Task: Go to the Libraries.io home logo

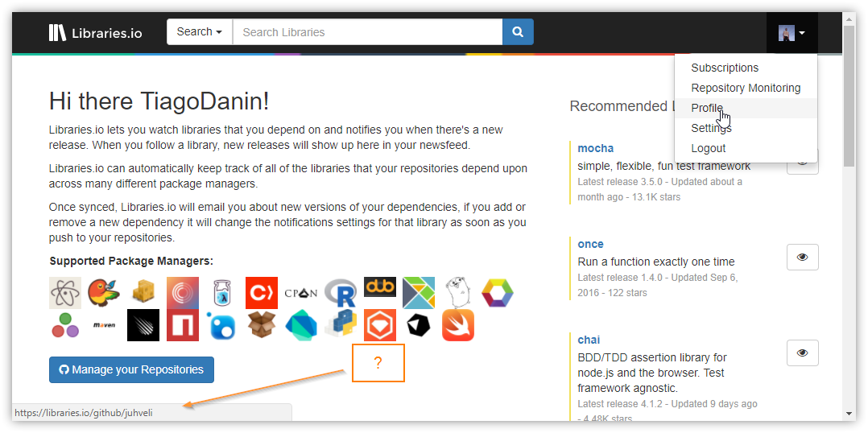Action: click(95, 33)
